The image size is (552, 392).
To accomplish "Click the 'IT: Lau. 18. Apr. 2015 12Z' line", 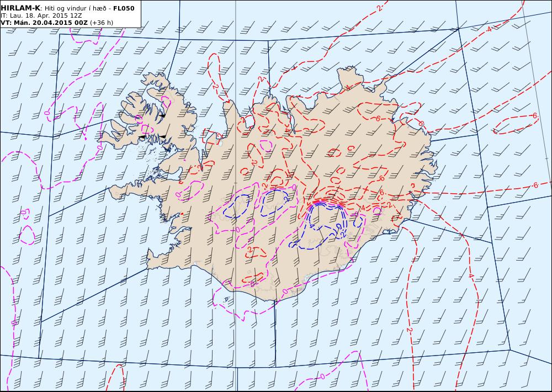I will pos(41,16).
